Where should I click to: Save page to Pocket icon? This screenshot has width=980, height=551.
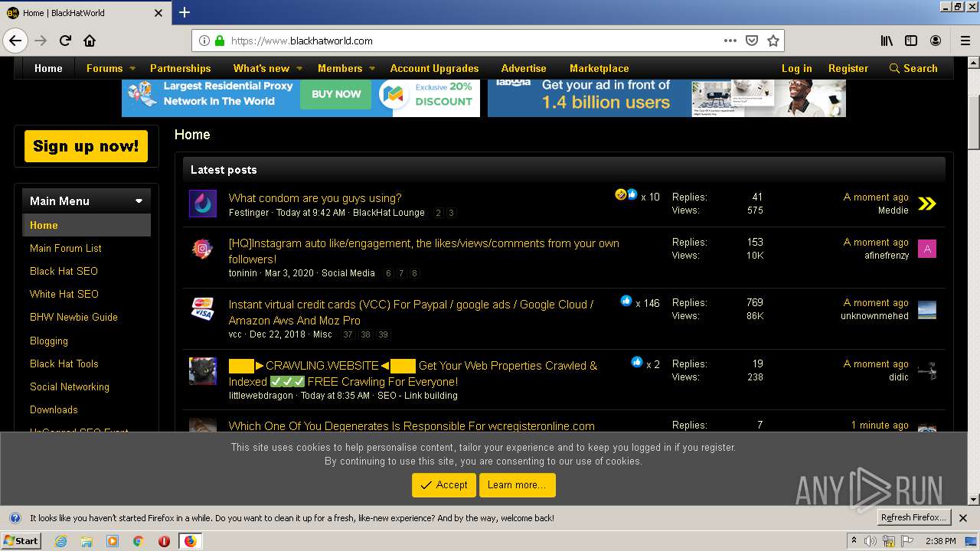pyautogui.click(x=752, y=41)
